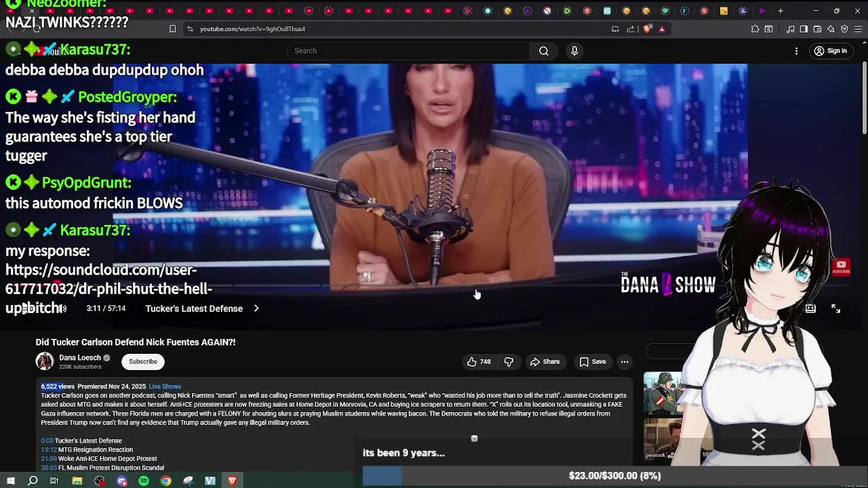This screenshot has height=488, width=868.
Task: Open Brave Leo AI sparkle icon
Action: tap(831, 29)
